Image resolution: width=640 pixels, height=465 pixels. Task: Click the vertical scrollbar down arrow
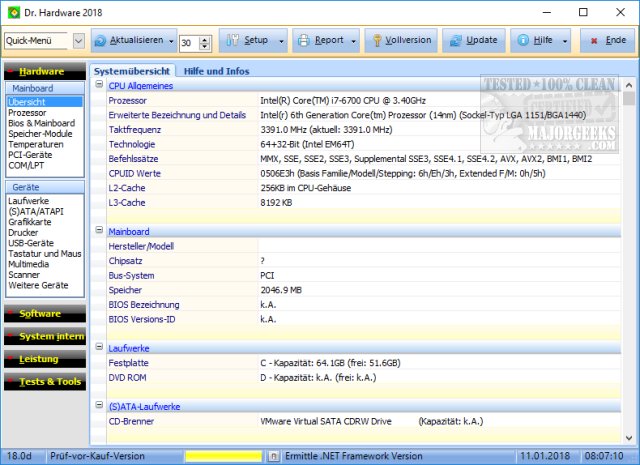click(x=629, y=435)
